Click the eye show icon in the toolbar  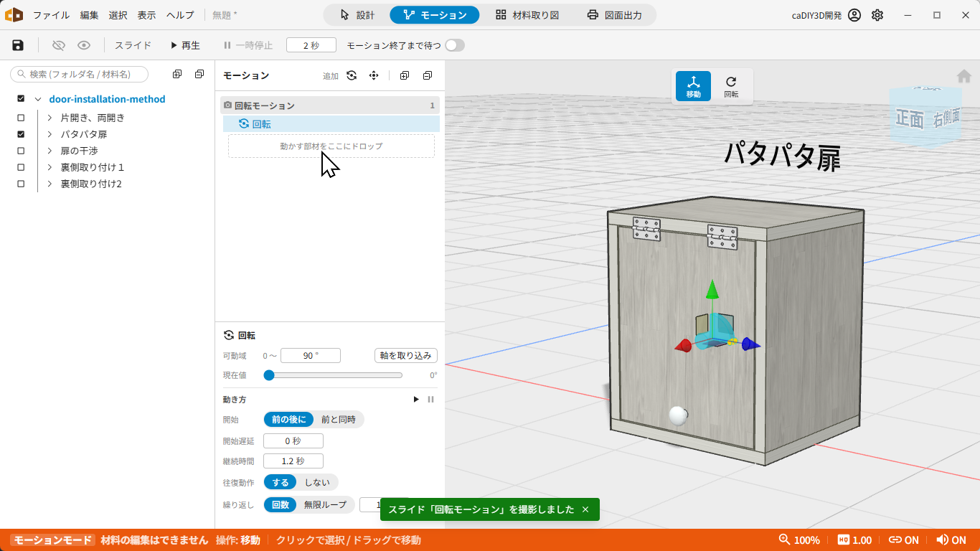point(84,45)
